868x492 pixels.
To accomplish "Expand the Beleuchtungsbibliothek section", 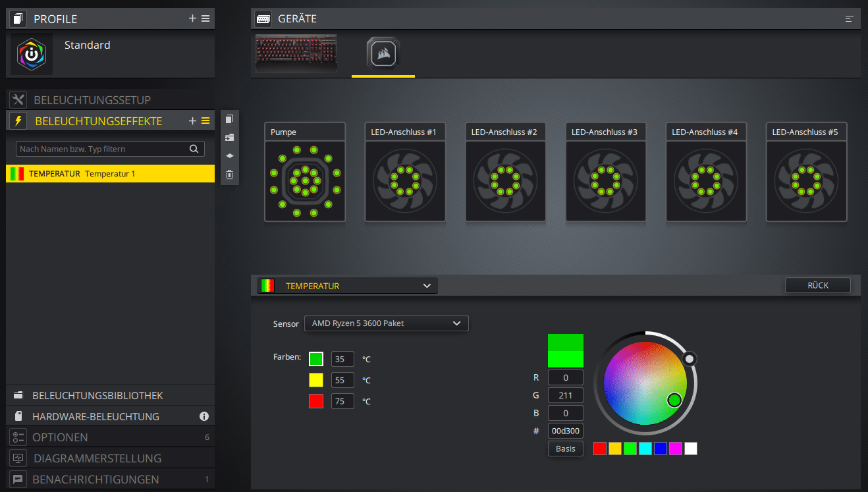I will point(97,396).
